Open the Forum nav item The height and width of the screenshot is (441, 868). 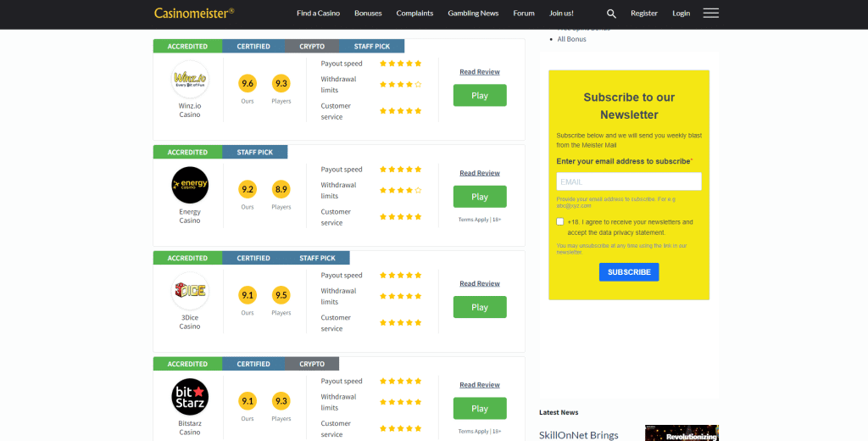[524, 14]
